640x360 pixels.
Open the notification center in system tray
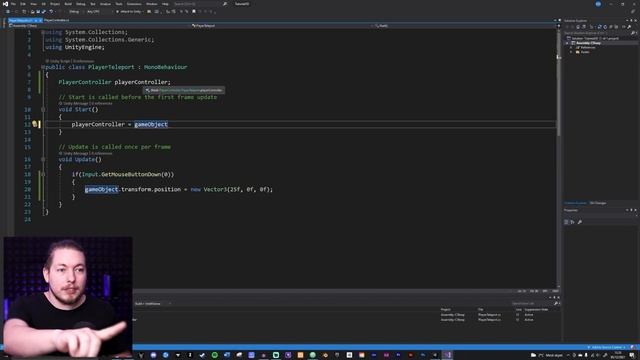coord(632,355)
